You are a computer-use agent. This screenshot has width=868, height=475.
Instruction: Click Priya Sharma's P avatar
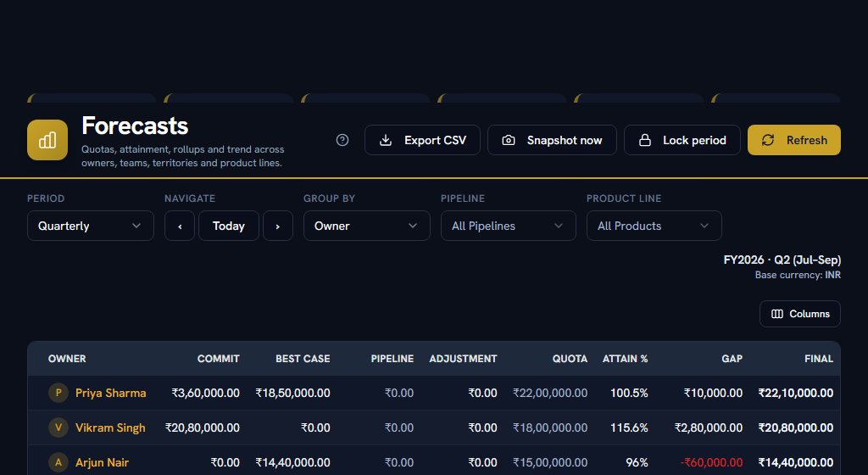(58, 393)
